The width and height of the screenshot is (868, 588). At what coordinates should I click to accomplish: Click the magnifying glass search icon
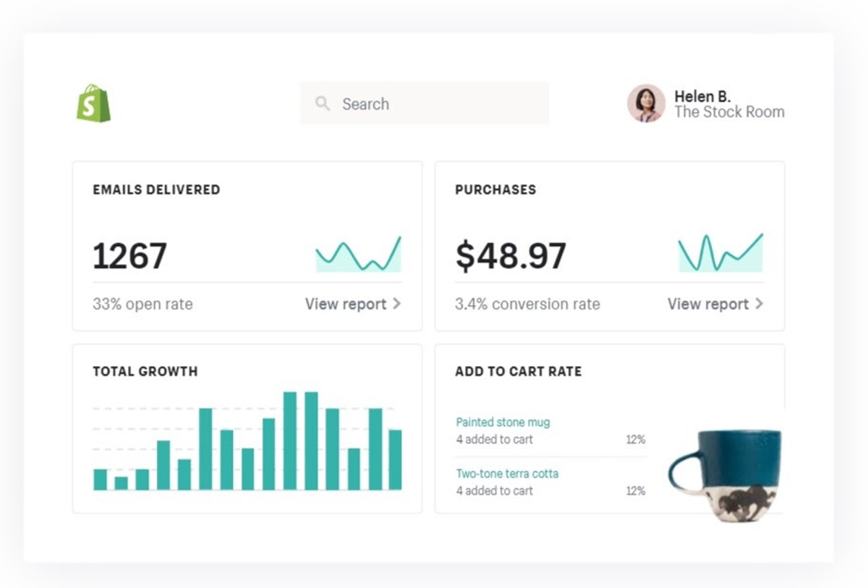click(323, 103)
